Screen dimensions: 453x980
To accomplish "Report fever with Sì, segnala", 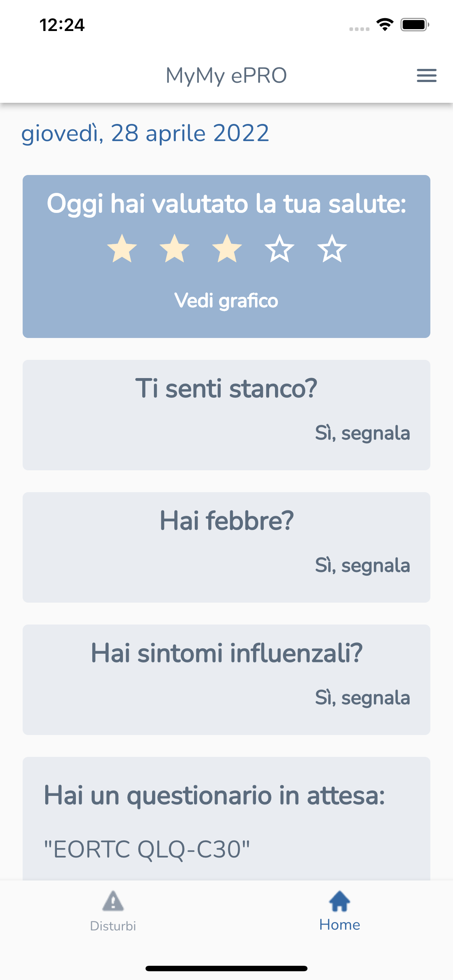I will [363, 565].
